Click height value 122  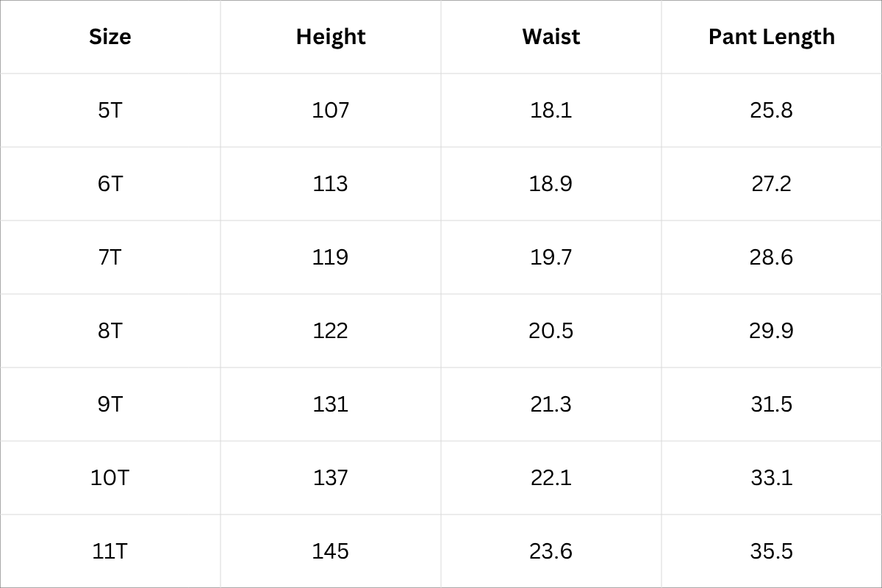coord(331,331)
